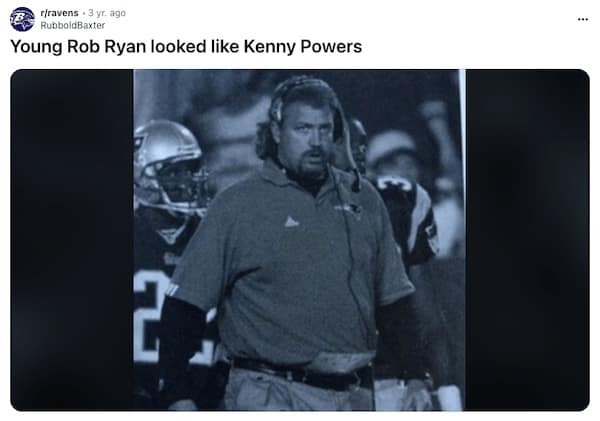
Task: Visit the RubboldBaxter user profile
Action: [x=72, y=25]
